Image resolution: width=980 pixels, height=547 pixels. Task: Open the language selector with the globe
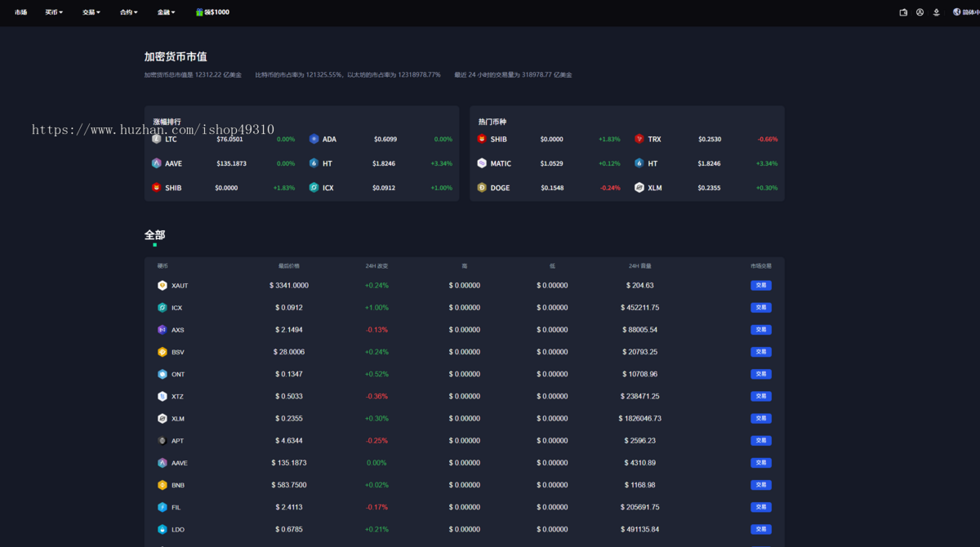point(966,12)
